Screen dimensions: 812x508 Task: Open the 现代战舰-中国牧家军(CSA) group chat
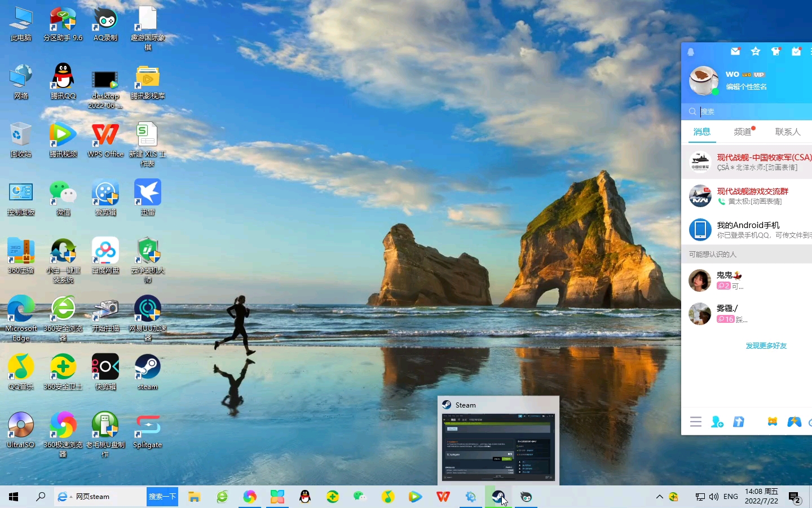pos(747,162)
